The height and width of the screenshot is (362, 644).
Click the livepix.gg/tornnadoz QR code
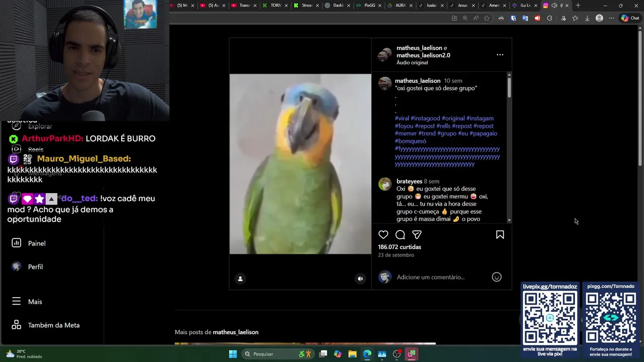550,317
